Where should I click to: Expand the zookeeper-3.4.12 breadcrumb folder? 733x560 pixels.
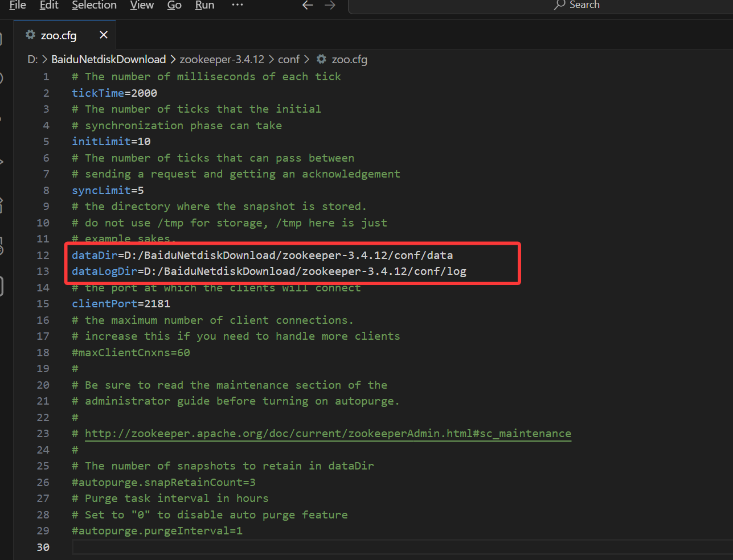(222, 60)
